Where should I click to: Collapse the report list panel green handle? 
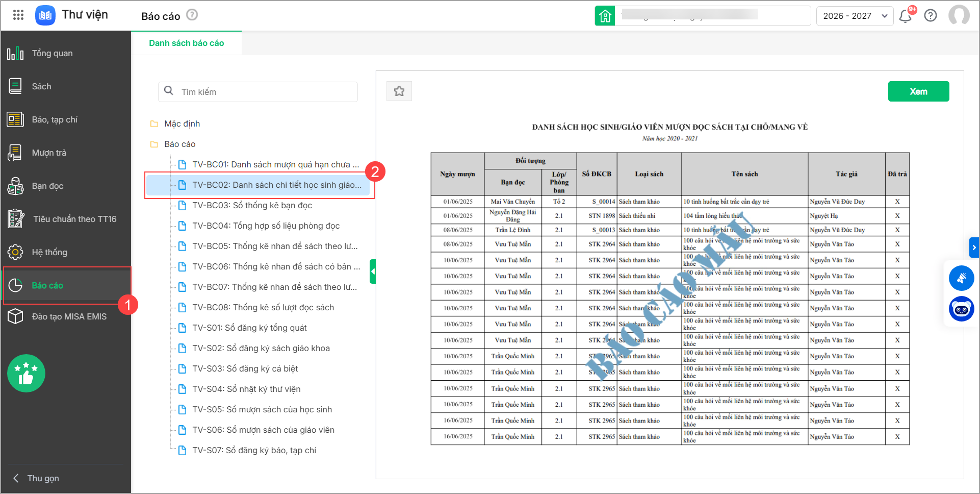tap(373, 271)
